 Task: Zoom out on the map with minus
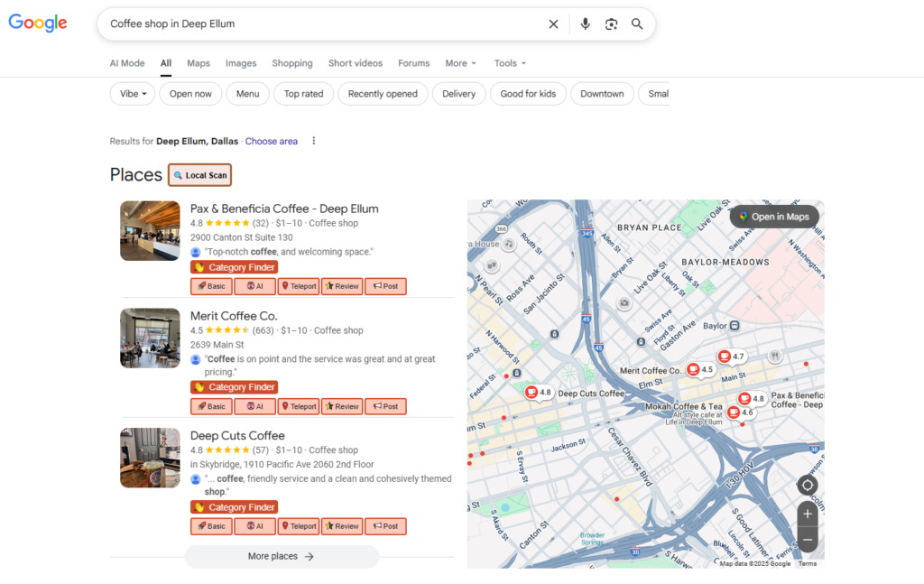click(x=808, y=540)
